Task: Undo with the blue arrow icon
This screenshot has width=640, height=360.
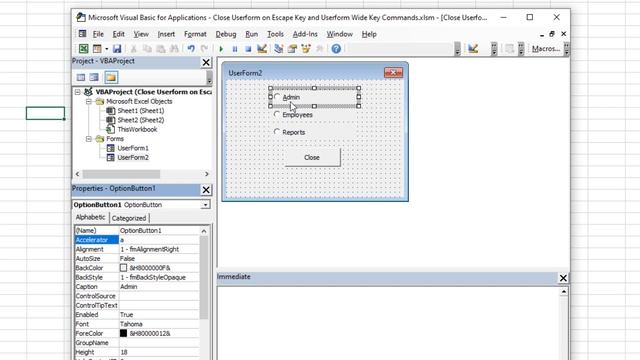Action: click(x=191, y=49)
